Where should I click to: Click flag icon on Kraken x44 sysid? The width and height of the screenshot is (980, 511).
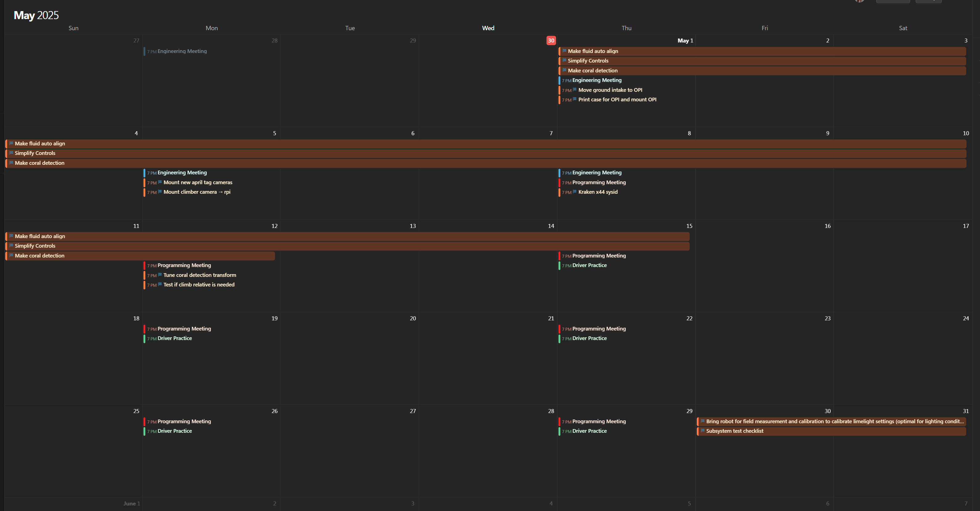575,191
